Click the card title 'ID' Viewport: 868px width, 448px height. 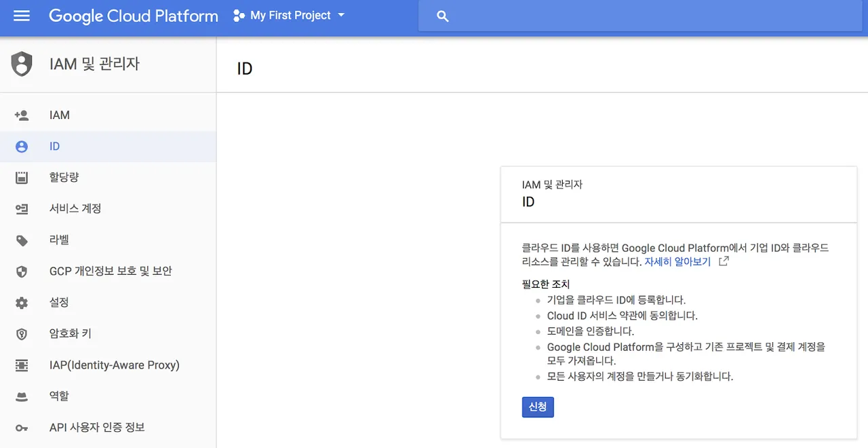pos(528,202)
